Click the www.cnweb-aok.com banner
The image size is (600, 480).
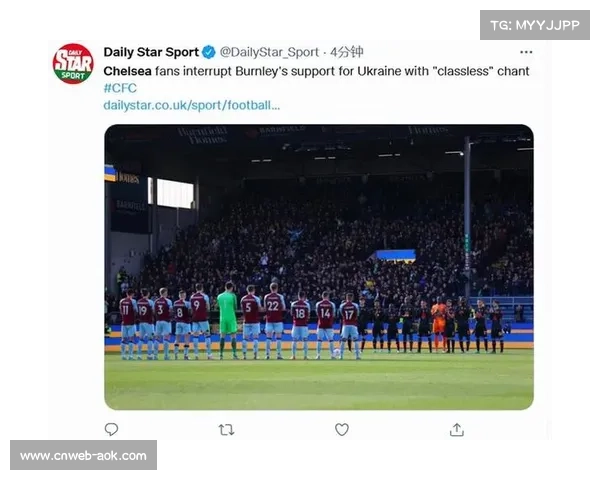pos(84,456)
